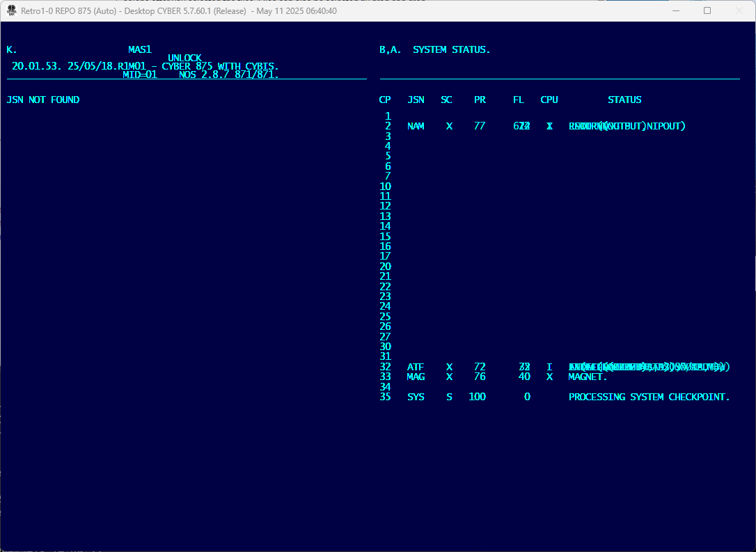Click the JSN column header
The image size is (756, 552).
416,100
